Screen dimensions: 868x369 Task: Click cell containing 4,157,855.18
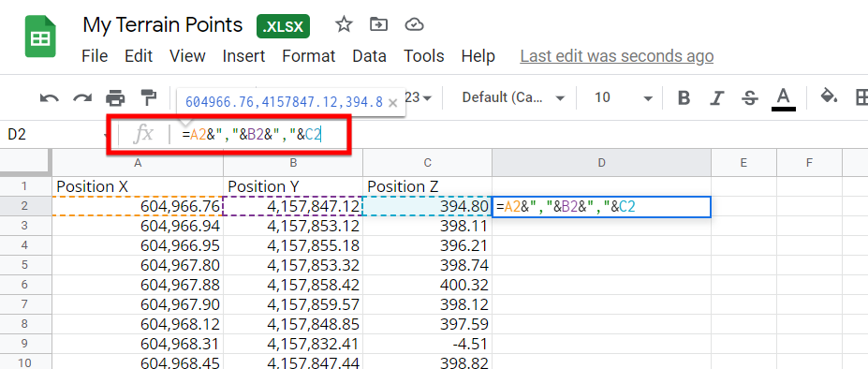pos(293,245)
